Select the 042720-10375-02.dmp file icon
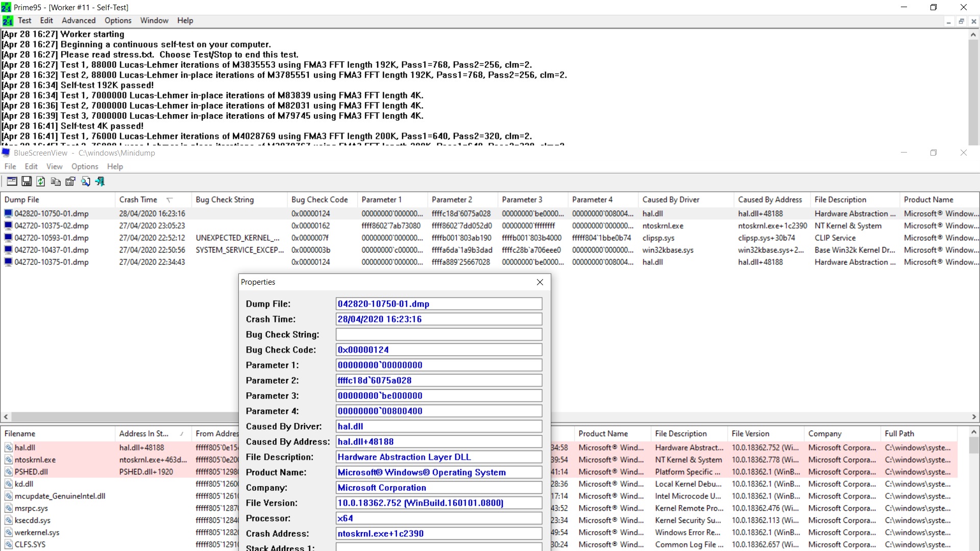Image resolution: width=980 pixels, height=551 pixels. point(8,226)
